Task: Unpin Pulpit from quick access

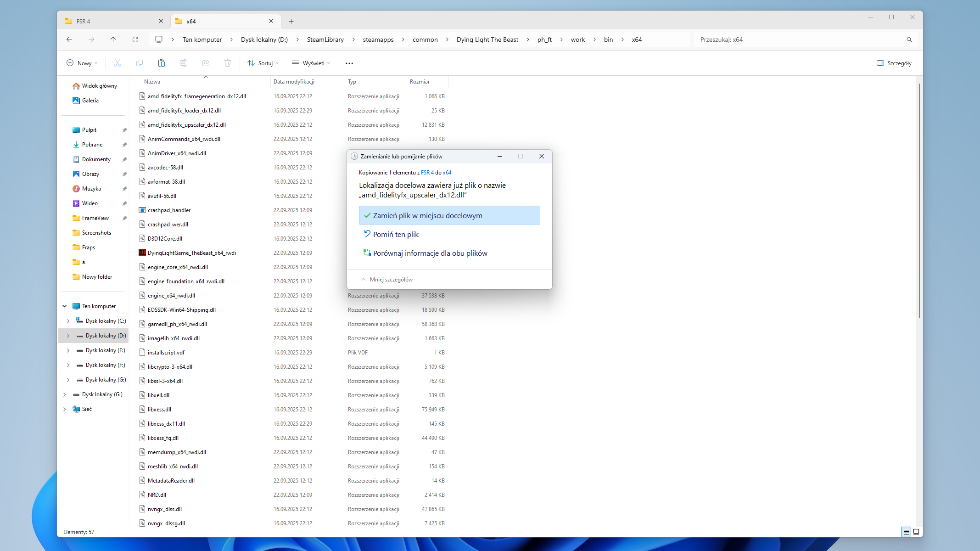Action: (124, 130)
